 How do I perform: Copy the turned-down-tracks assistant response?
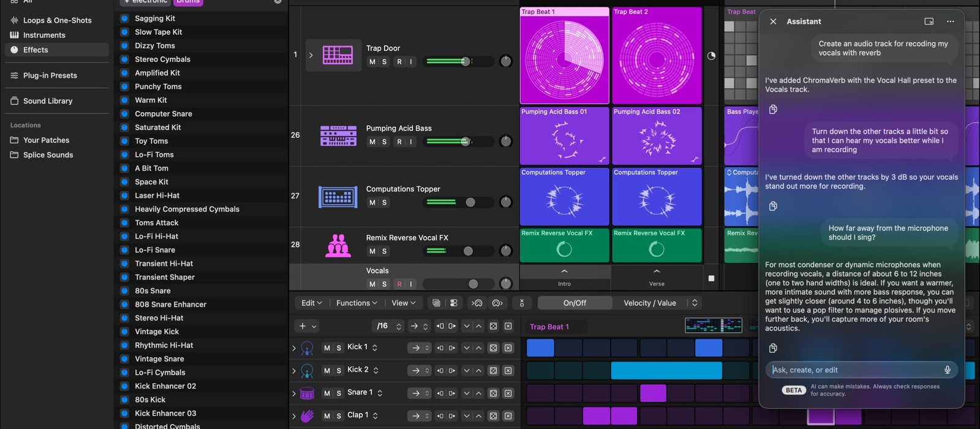click(x=773, y=206)
